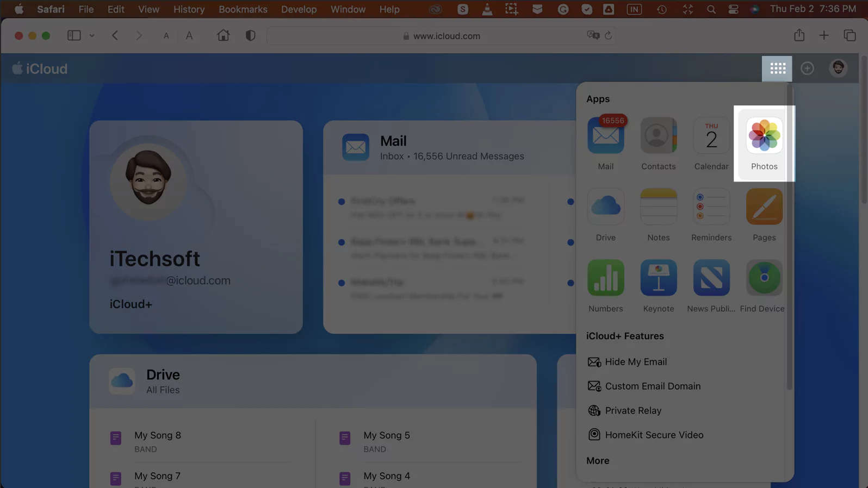
Task: Open the account avatar menu
Action: (x=838, y=68)
